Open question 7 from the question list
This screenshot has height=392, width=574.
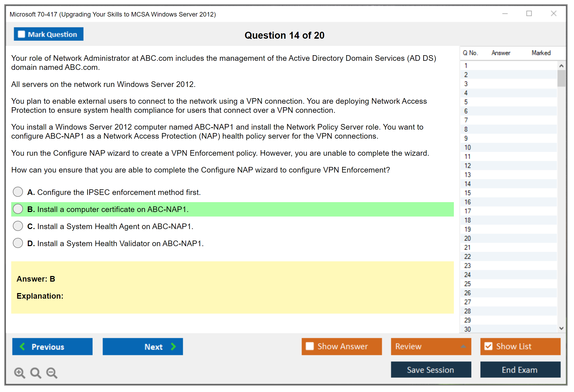[x=466, y=120]
